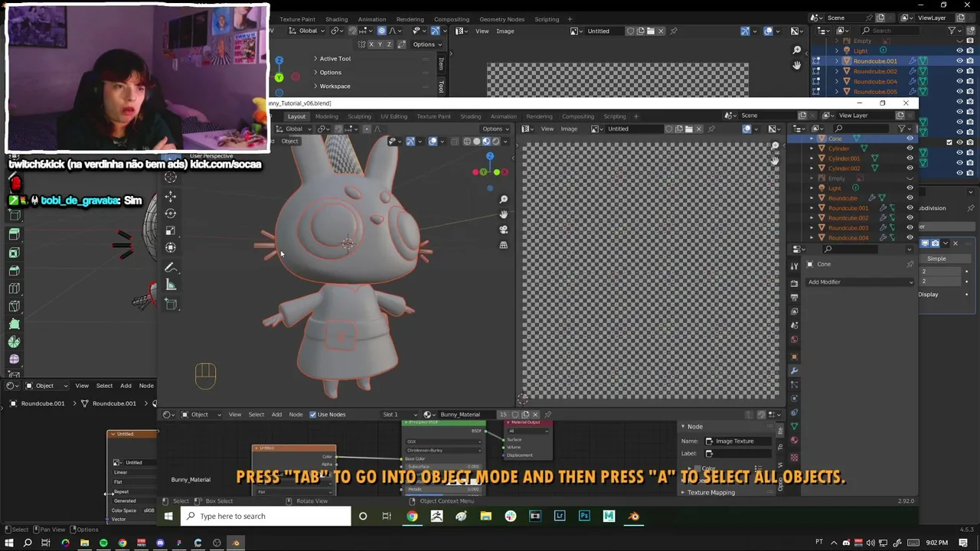Click the pan hand icon in the 3D viewport
Viewport: 980px width, 551px height.
pyautogui.click(x=504, y=214)
